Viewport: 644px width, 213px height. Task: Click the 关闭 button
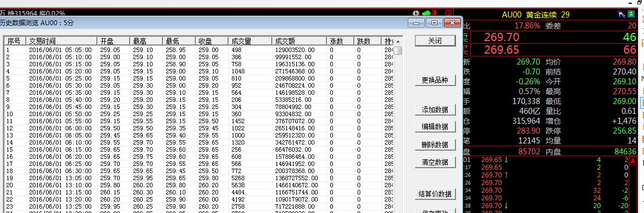coord(435,41)
